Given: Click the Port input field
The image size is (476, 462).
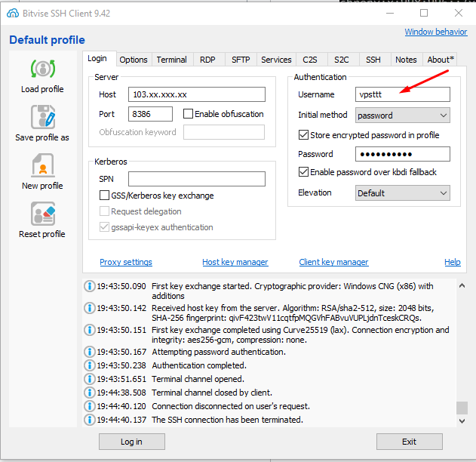Looking at the screenshot, I should tap(150, 114).
